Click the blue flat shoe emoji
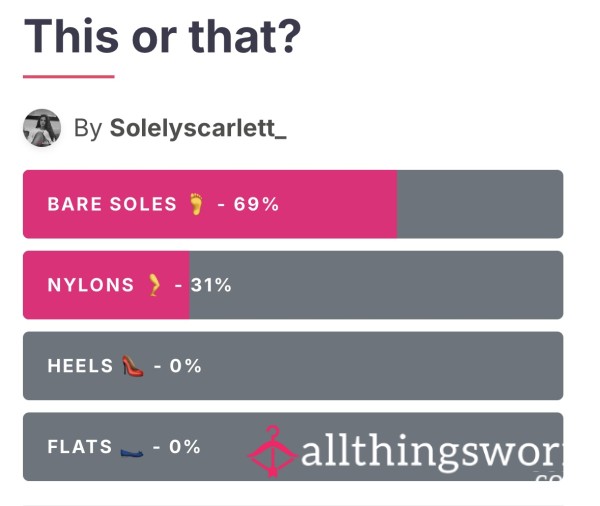The width and height of the screenshot is (600, 506). 132,452
